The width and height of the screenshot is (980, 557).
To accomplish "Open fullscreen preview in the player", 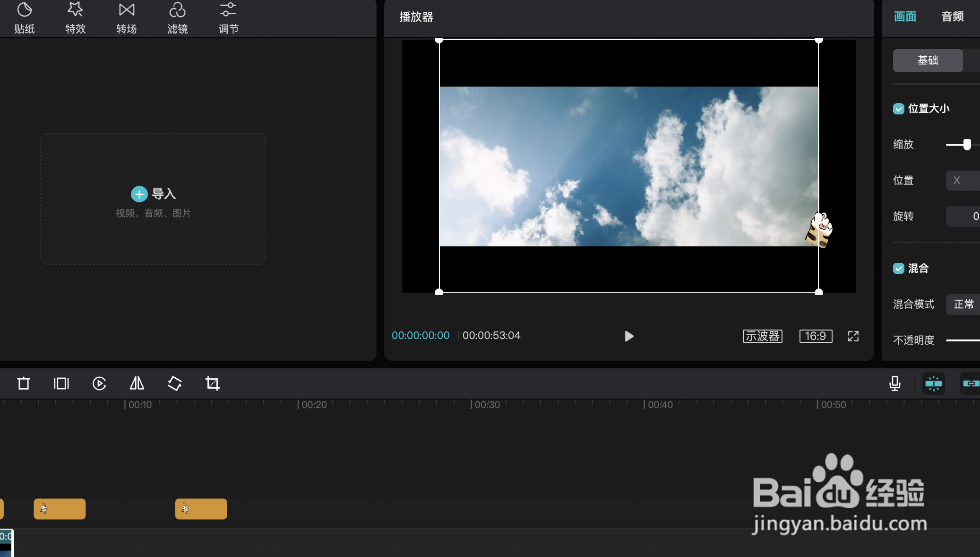I will [853, 336].
